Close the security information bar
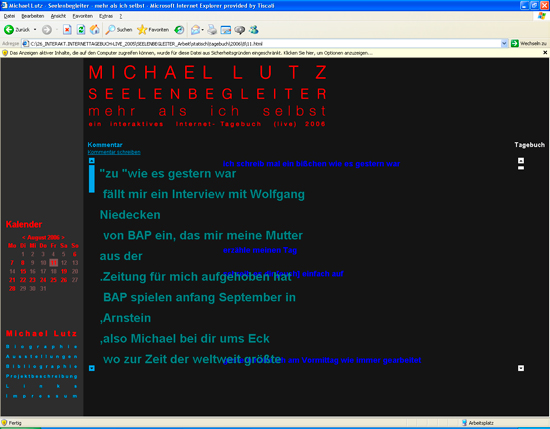 545,53
